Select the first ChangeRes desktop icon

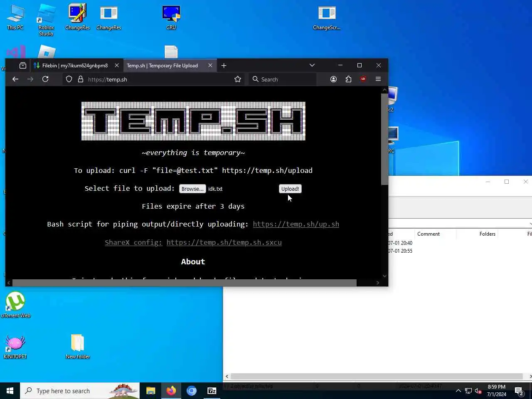click(x=77, y=17)
